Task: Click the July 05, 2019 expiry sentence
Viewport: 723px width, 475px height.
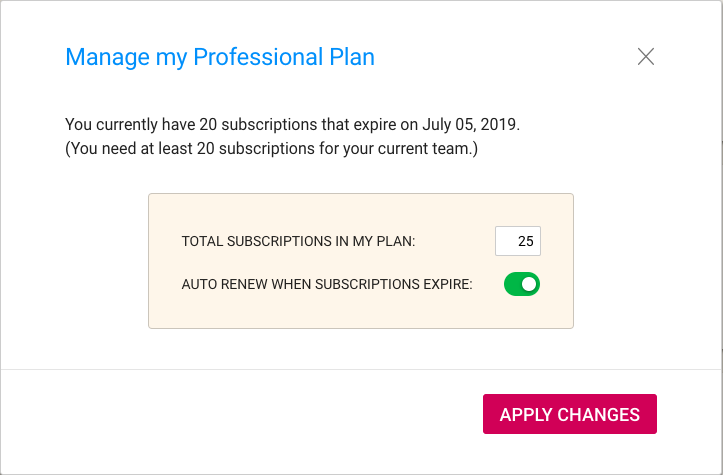Action: [292, 125]
